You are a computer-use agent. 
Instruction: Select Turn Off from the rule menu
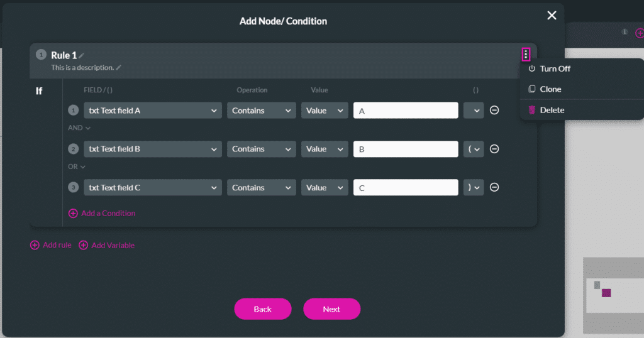pos(555,68)
